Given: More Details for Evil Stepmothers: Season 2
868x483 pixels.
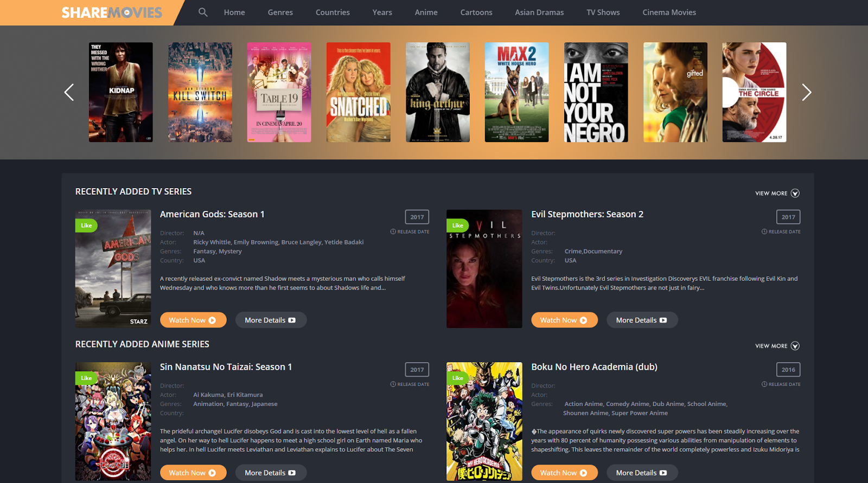Looking at the screenshot, I should click(x=642, y=320).
